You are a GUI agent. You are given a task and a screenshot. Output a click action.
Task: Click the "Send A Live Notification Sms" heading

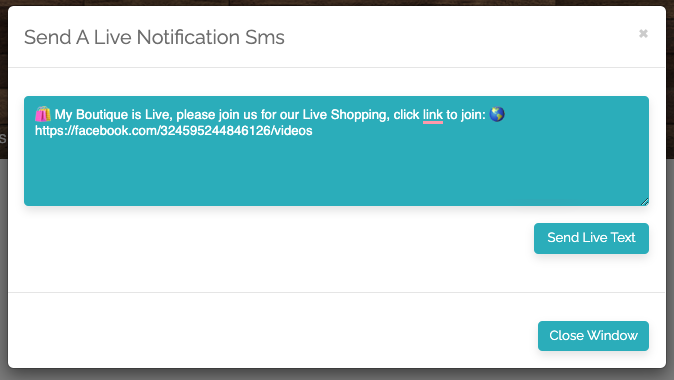pos(154,37)
